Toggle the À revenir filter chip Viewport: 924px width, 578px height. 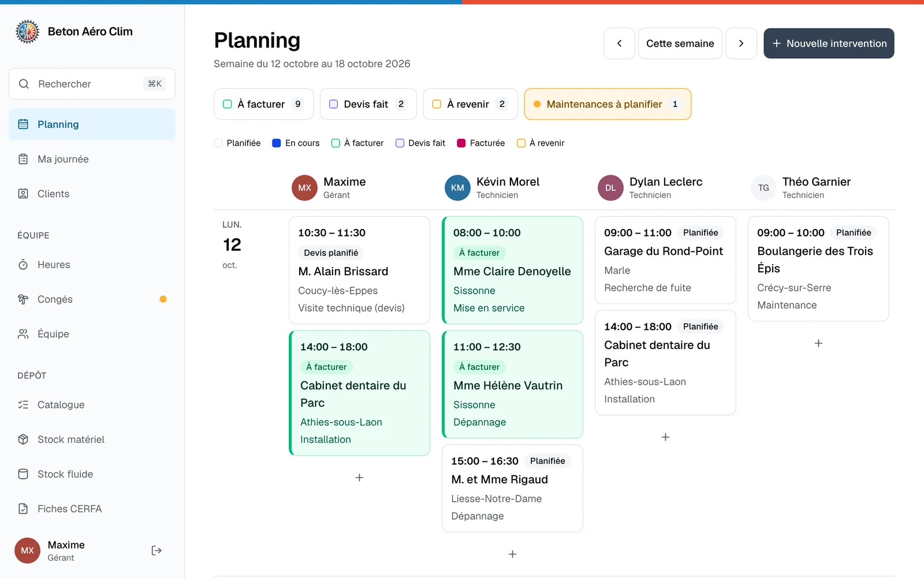click(x=471, y=104)
